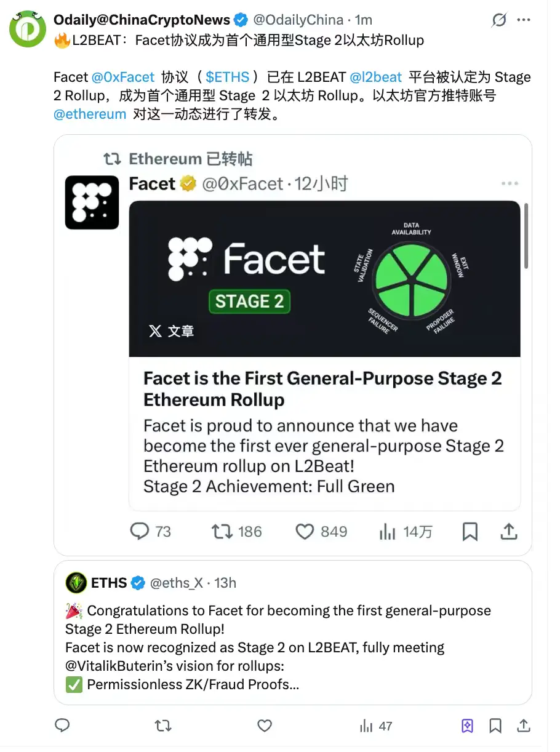Share the Odaily post
560x752 pixels.
coord(524,726)
